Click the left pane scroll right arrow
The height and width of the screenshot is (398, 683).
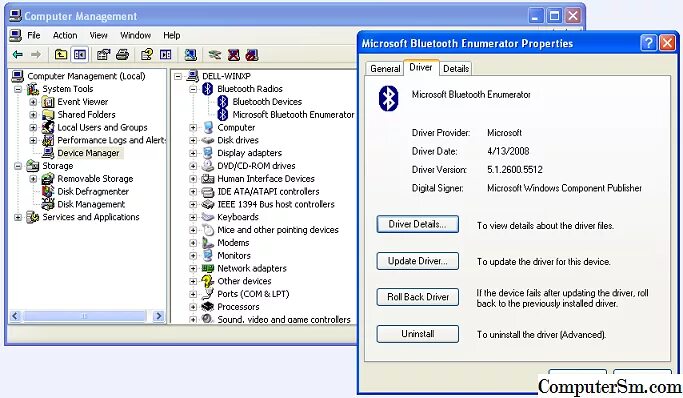point(159,316)
